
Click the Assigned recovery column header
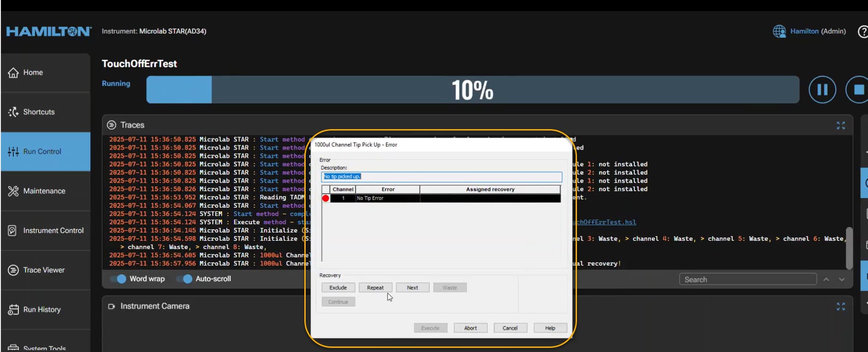click(490, 189)
